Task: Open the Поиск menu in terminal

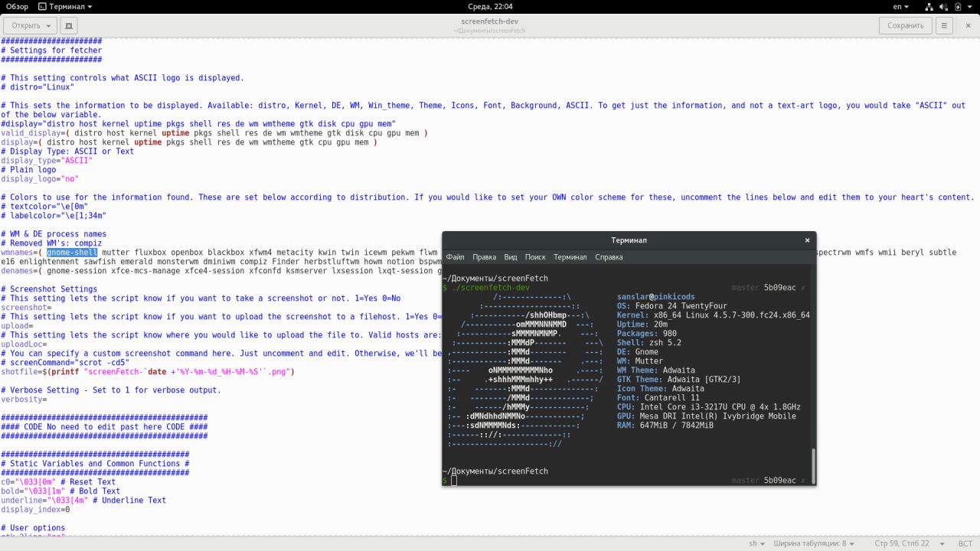Action: click(535, 257)
